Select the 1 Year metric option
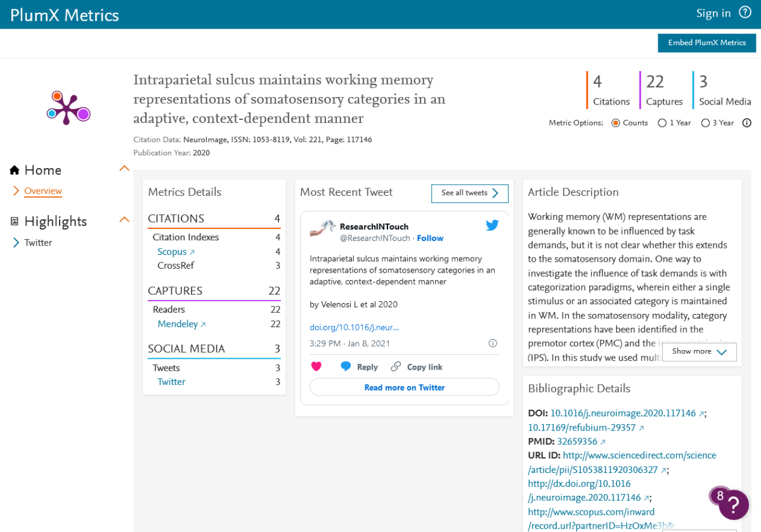761x532 pixels. point(662,123)
